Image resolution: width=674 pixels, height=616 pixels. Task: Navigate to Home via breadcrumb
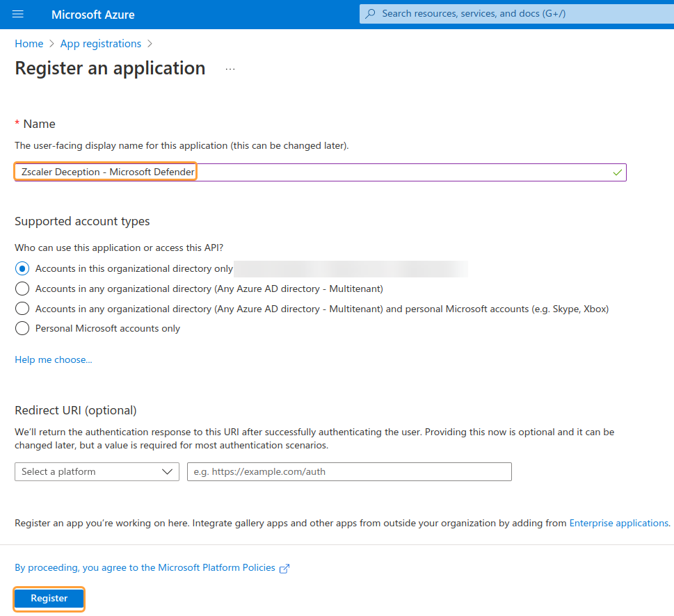pyautogui.click(x=29, y=43)
